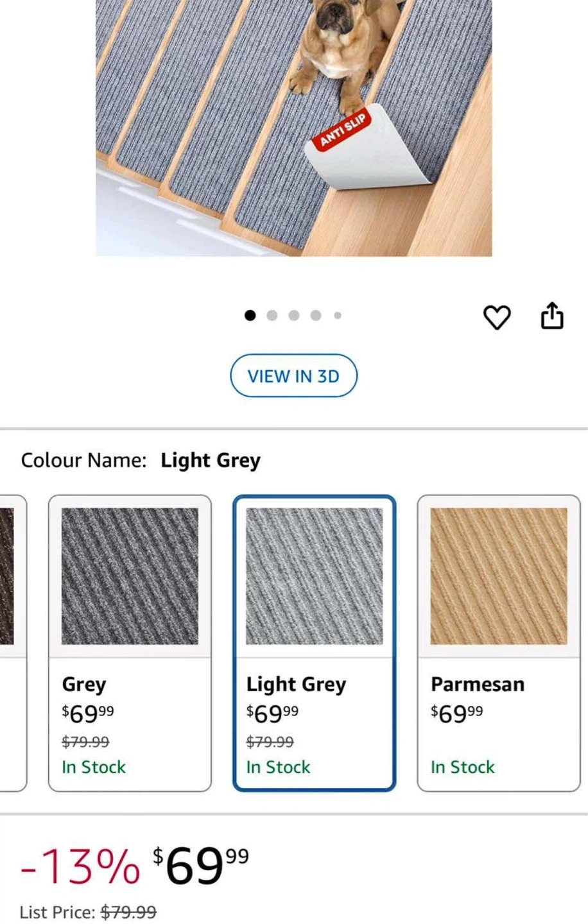
Task: Open the stair carpet product photo
Action: pyautogui.click(x=294, y=128)
